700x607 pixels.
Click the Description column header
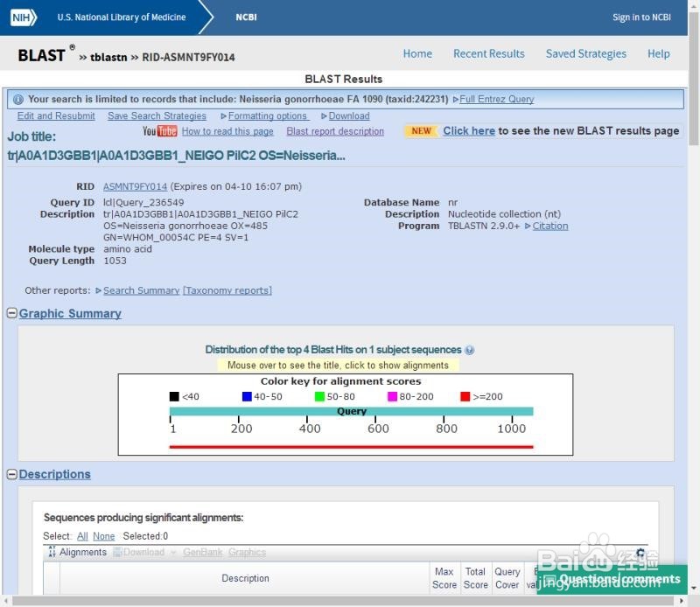click(245, 578)
